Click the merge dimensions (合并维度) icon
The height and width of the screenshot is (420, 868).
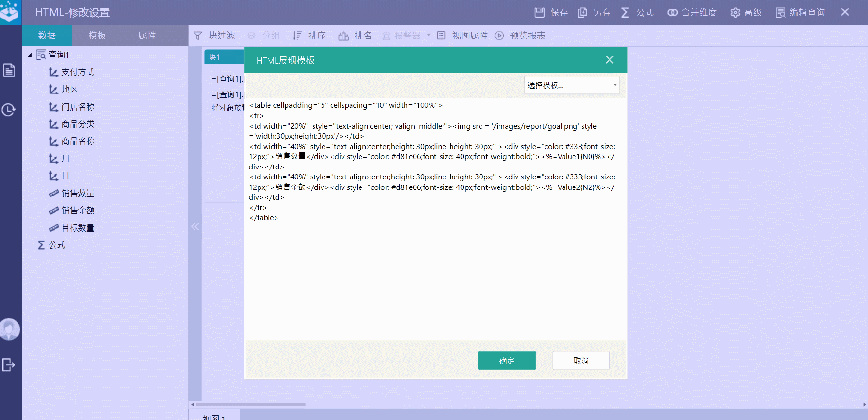tap(672, 12)
